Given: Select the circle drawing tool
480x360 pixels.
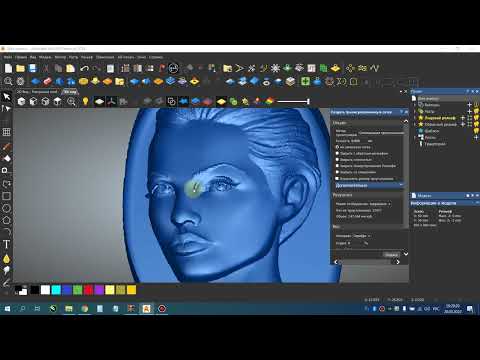Looking at the screenshot, I should 6,208.
